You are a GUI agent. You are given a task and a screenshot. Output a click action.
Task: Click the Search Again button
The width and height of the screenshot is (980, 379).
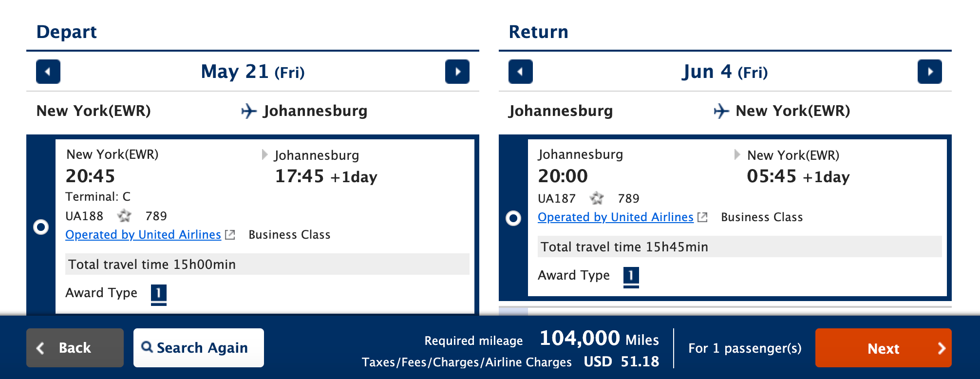[199, 348]
